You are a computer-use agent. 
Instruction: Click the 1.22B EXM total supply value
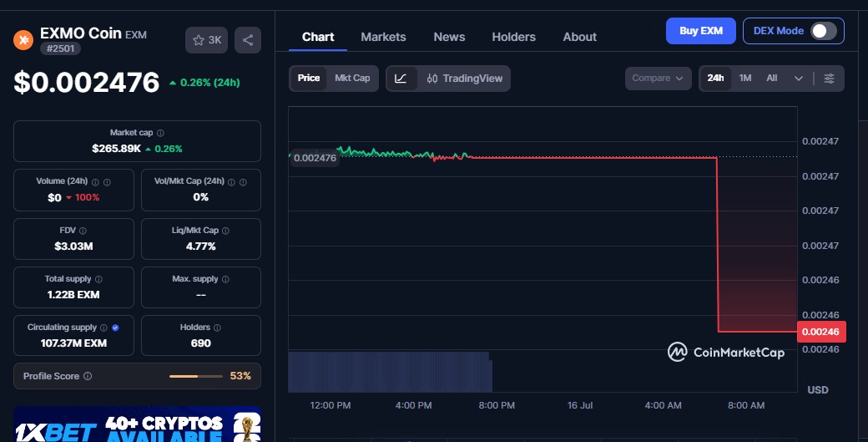click(x=73, y=295)
